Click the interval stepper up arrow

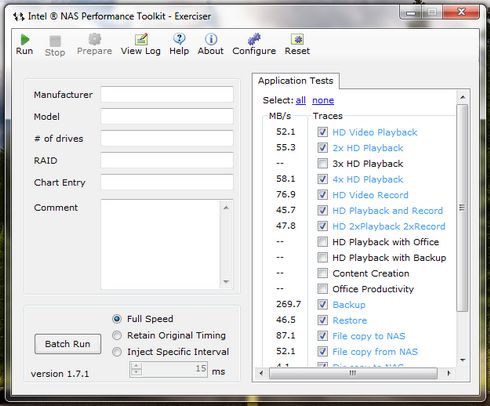(x=136, y=366)
